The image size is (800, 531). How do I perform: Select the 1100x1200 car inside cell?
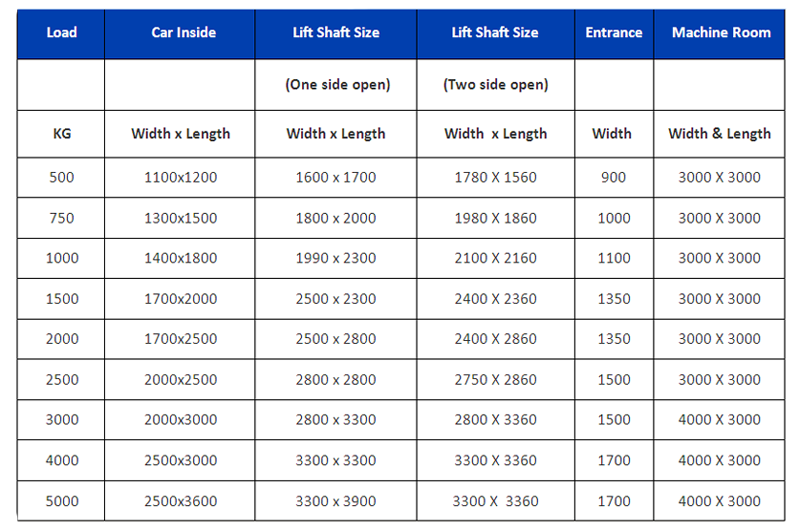[180, 178]
